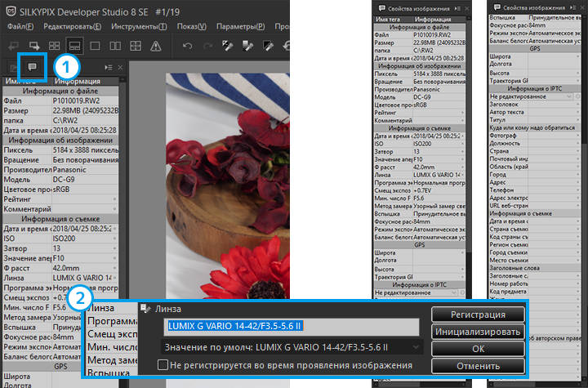Pick the gray balance eyedropper tool
The height and width of the screenshot is (388, 588).
247,47
